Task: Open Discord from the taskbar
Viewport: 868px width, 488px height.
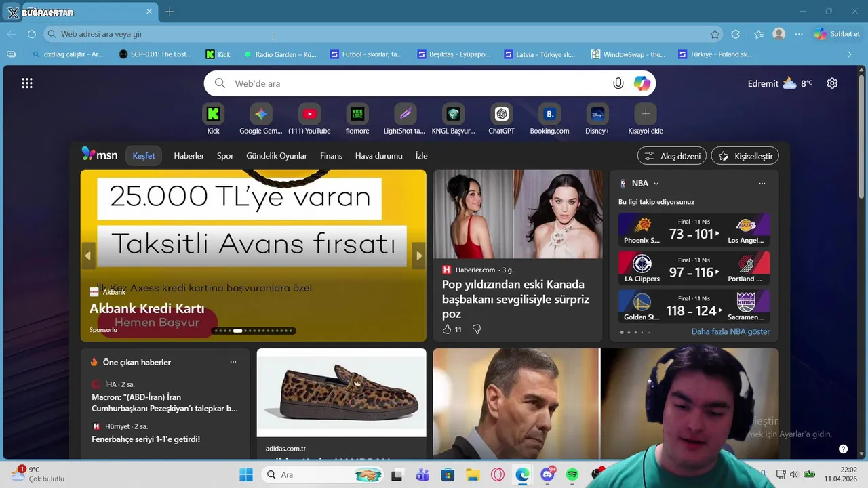Action: click(x=547, y=475)
